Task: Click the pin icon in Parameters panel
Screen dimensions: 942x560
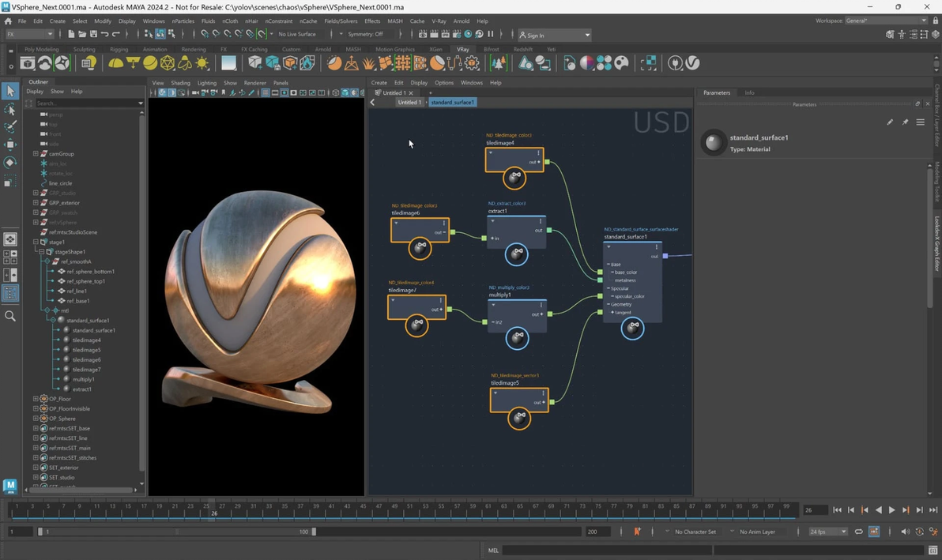Action: pos(905,122)
